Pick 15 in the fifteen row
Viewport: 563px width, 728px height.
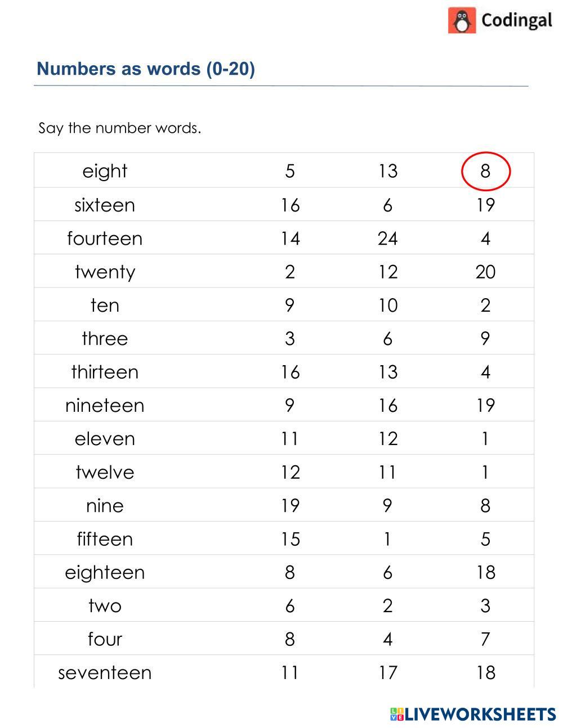(290, 539)
